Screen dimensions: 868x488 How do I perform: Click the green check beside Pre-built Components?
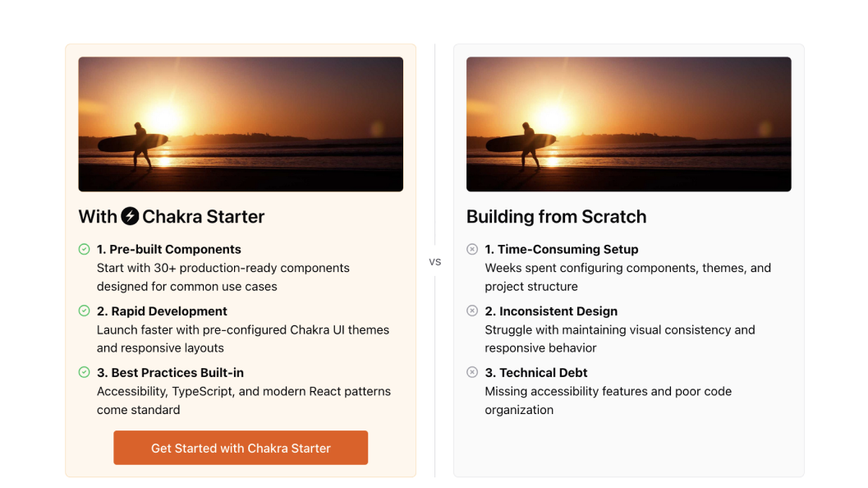coord(84,249)
